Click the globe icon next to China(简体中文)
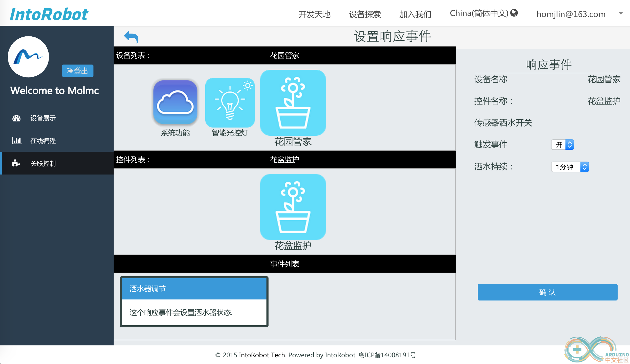Screen dimensions: 630x364 (514, 13)
